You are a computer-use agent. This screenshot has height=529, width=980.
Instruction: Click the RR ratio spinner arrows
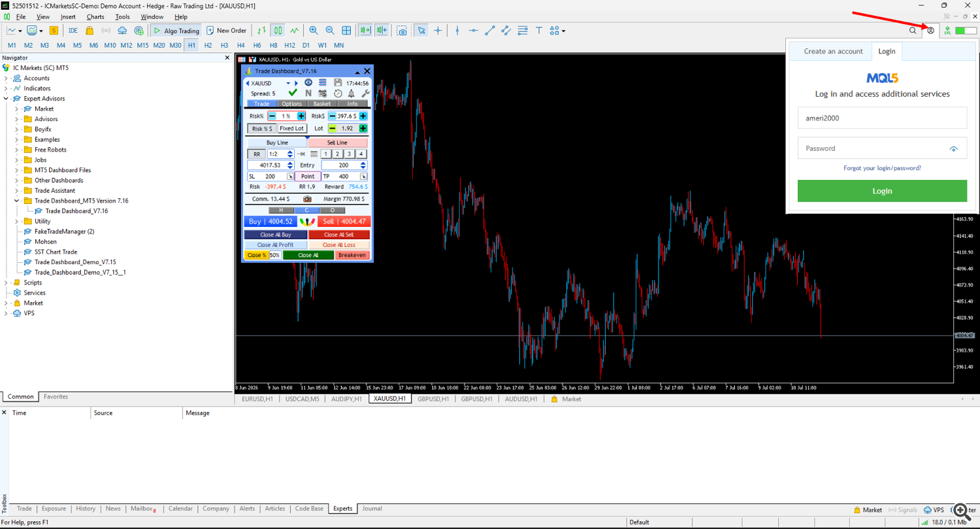tap(290, 154)
